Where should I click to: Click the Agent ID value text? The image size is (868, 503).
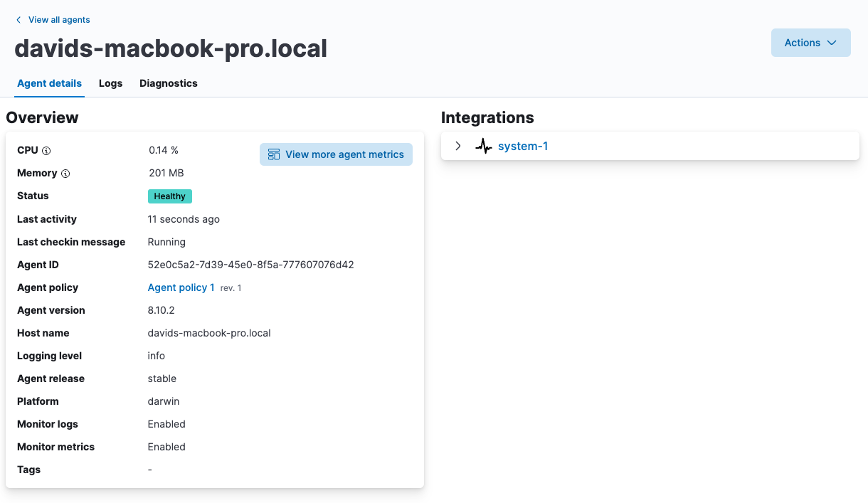[x=250, y=265]
